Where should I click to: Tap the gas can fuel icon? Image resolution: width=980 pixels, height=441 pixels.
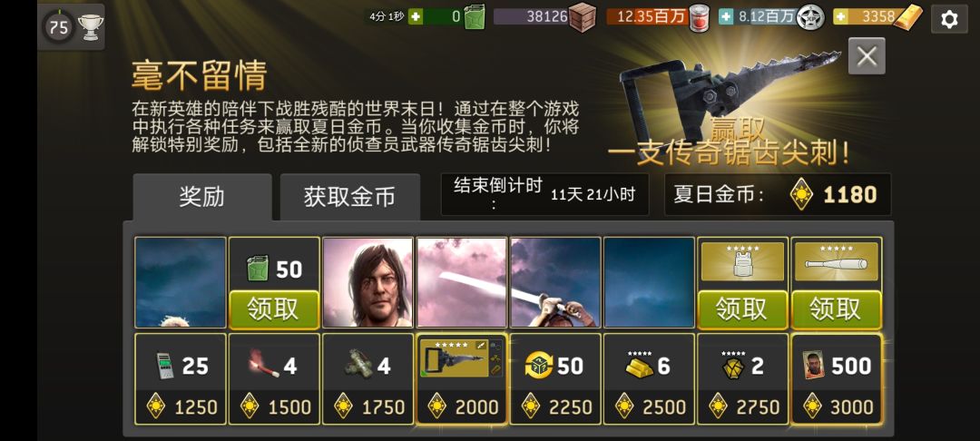coord(475,17)
